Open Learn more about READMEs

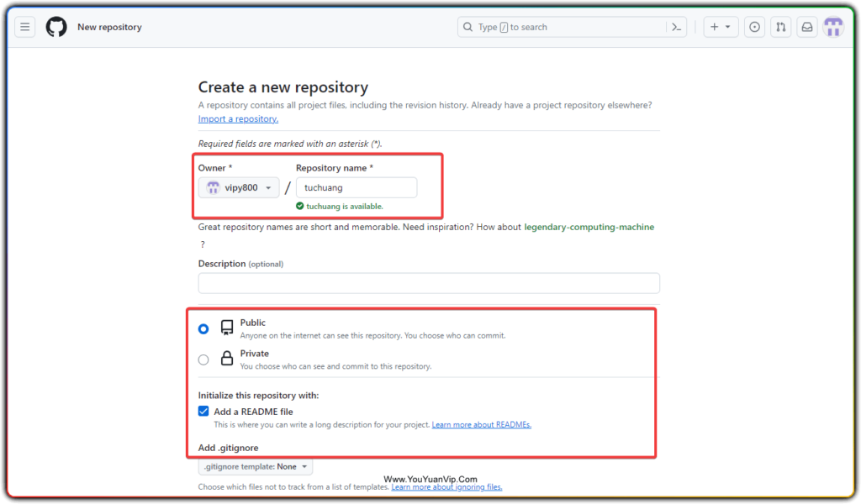pyautogui.click(x=481, y=424)
